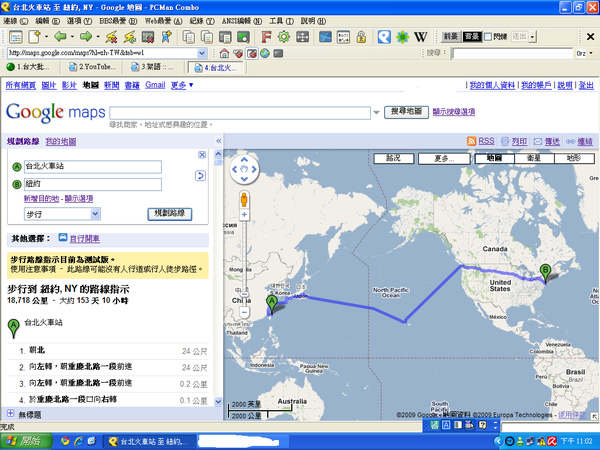The width and height of the screenshot is (600, 450).
Task: Switch to 地形 terrain view
Action: coord(574,158)
